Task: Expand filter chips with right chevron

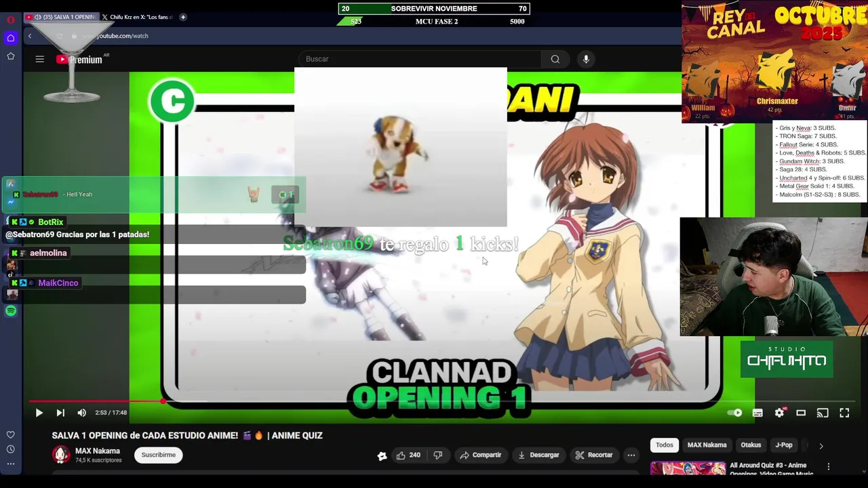Action: pyautogui.click(x=821, y=446)
